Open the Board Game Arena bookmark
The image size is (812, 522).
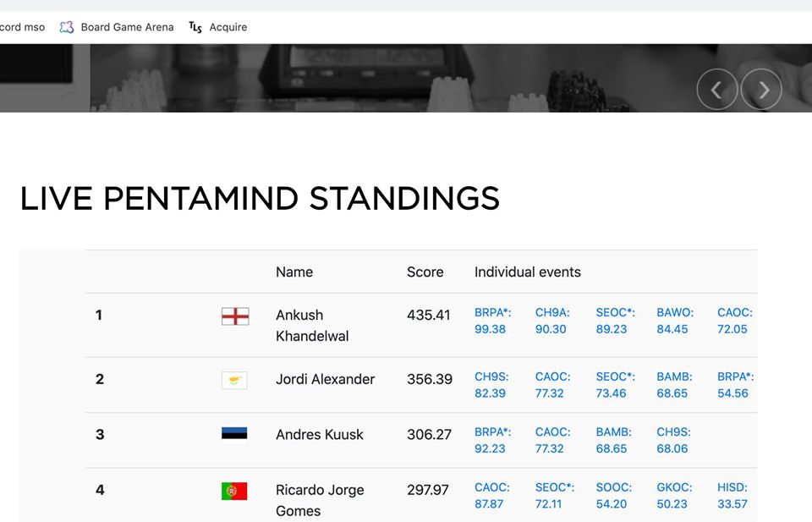tap(117, 27)
